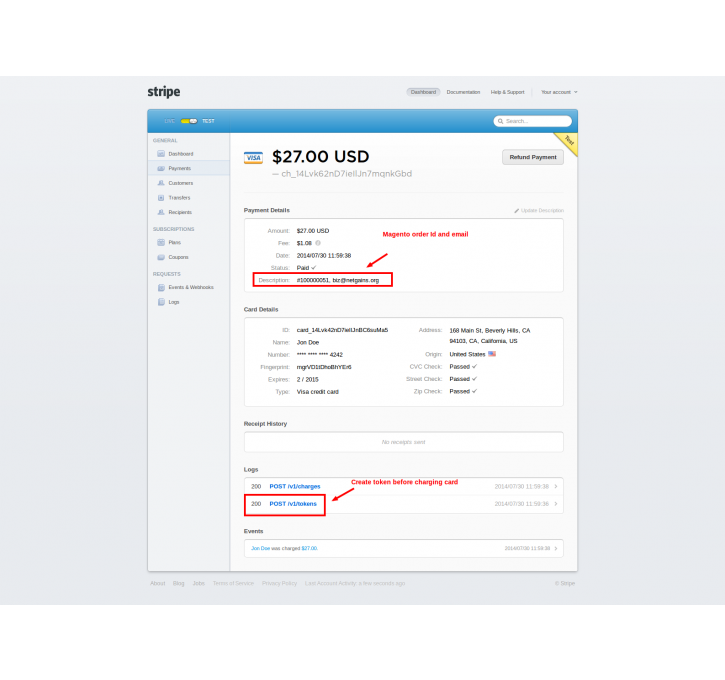Click the 'Visa credit card' type value
The height and width of the screenshot is (680, 725).
(x=318, y=392)
